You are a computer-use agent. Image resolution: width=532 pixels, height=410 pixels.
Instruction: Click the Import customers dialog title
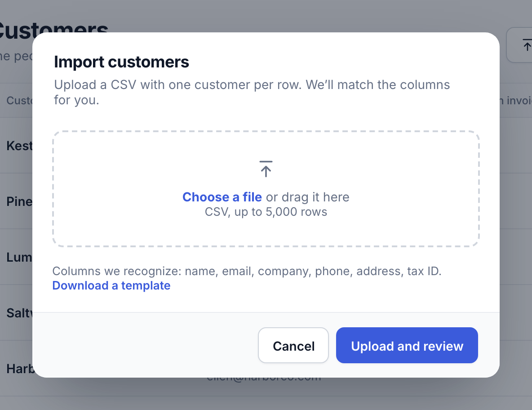(x=121, y=62)
